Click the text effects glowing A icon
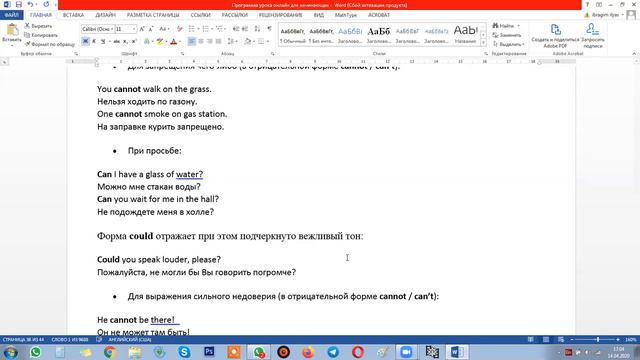This screenshot has width=640, height=360. (x=147, y=41)
